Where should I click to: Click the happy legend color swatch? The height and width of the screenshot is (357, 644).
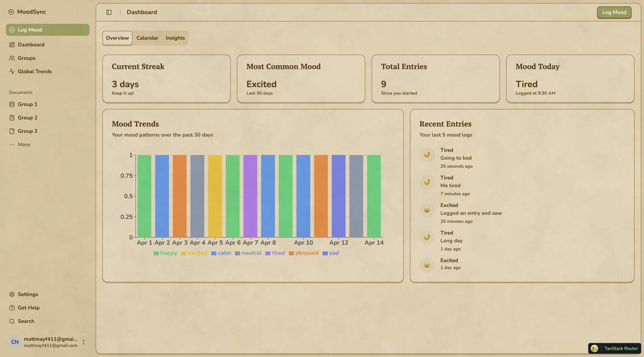pos(156,253)
